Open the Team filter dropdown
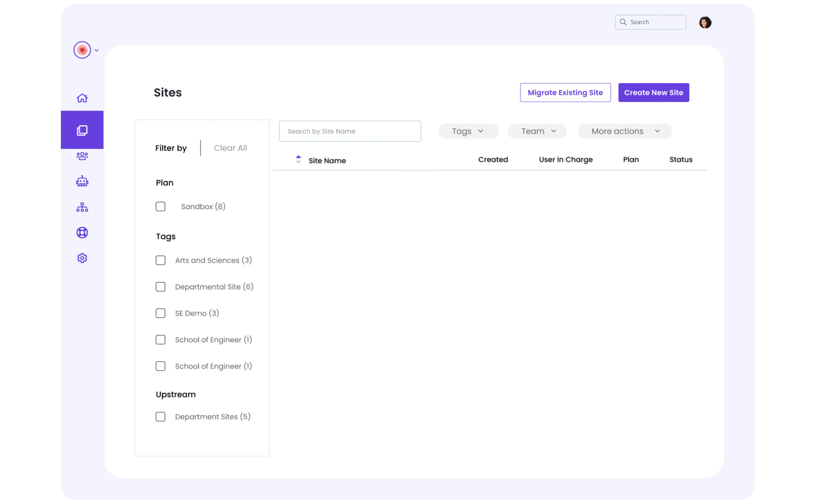 tap(537, 131)
